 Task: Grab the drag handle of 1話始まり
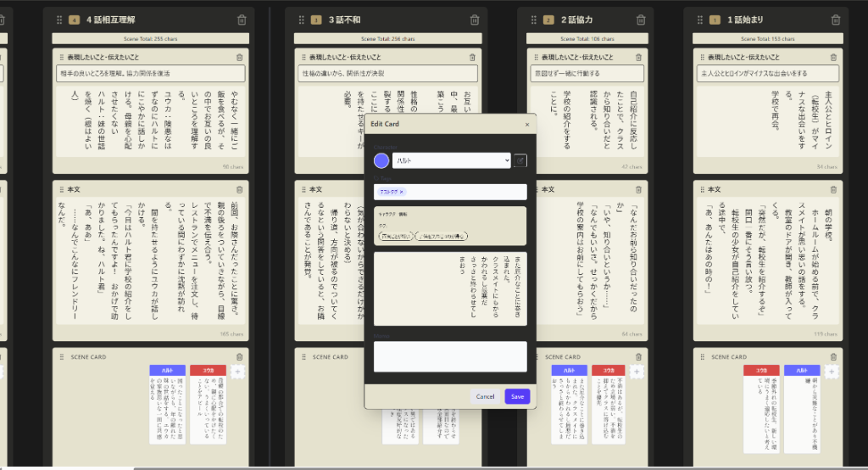tap(699, 20)
